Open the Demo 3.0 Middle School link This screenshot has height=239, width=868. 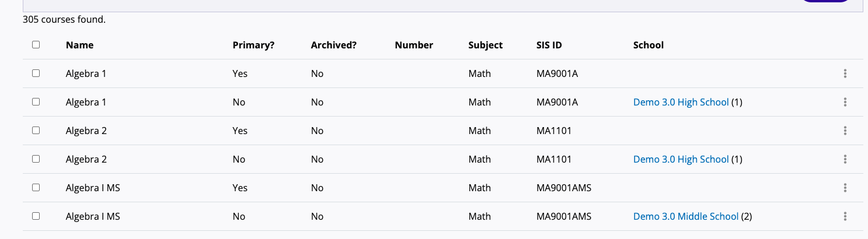pos(686,216)
